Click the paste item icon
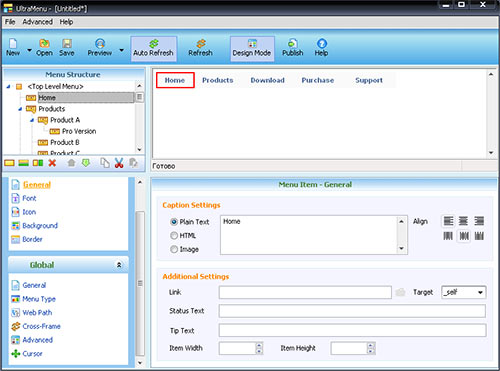 134,163
